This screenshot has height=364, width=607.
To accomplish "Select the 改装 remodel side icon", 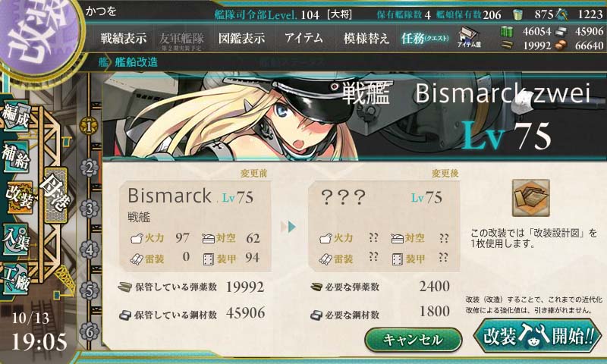I will coord(18,197).
